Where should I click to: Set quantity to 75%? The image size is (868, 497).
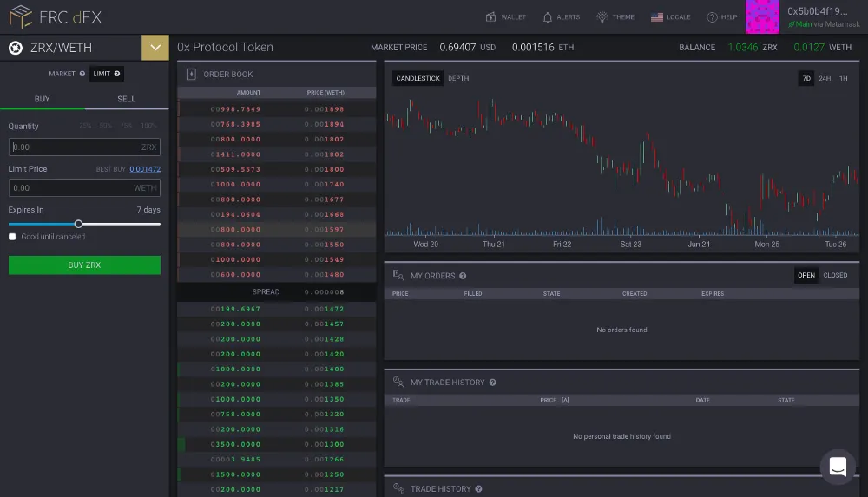127,126
